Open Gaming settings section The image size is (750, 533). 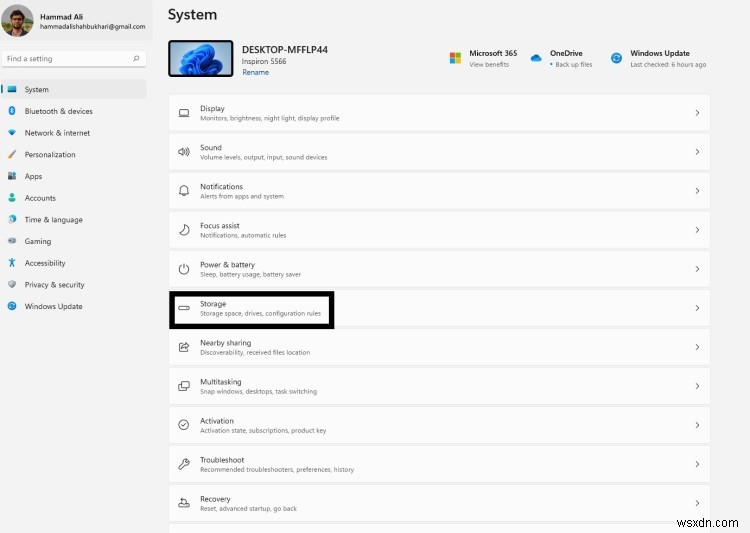[74, 241]
